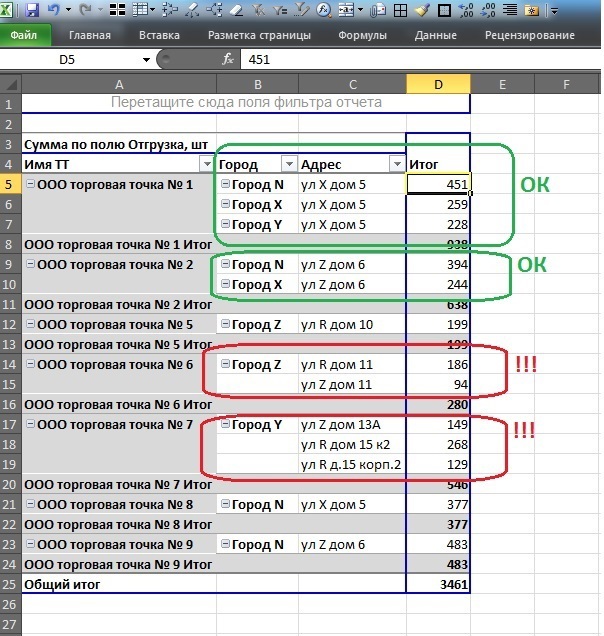Select column A header
604x636 pixels.
pyautogui.click(x=119, y=84)
